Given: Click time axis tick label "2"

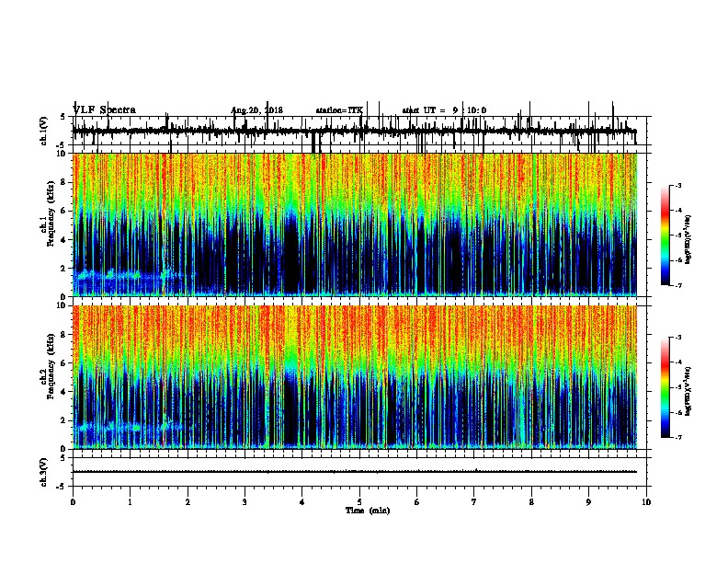Looking at the screenshot, I should click(x=188, y=502).
